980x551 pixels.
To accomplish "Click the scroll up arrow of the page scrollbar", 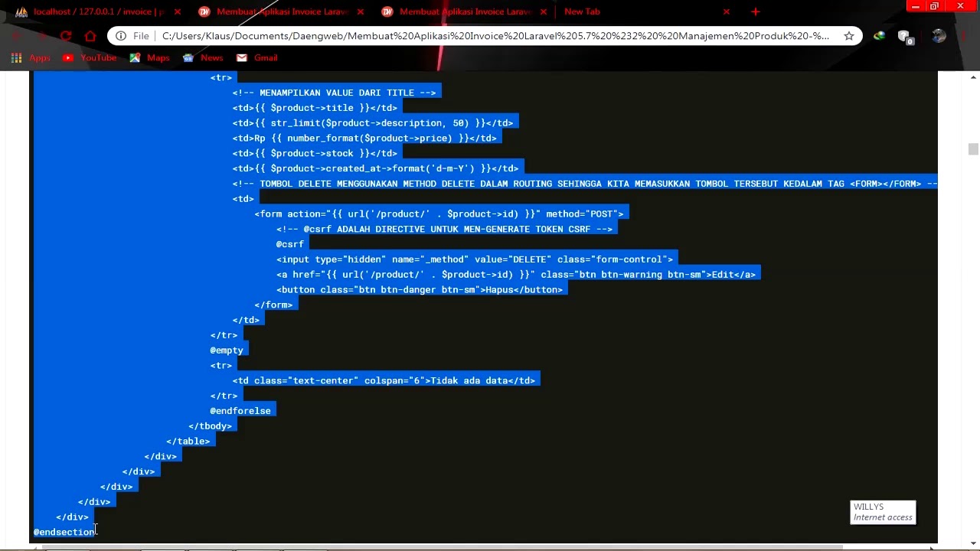I will point(973,77).
